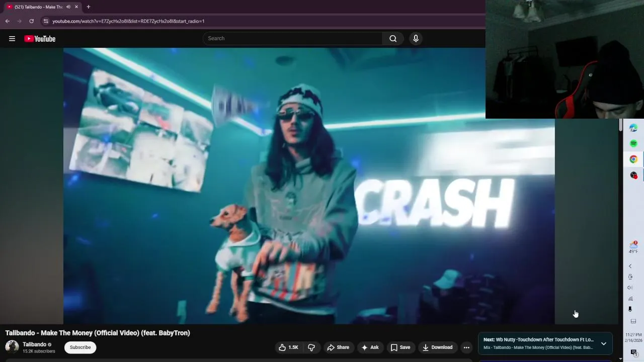
Task: Start voice search with microphone icon
Action: click(x=416, y=38)
